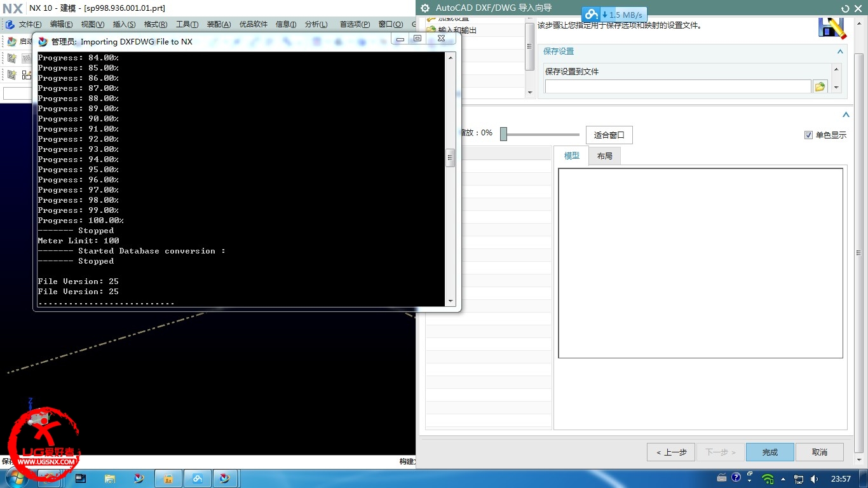Open the 窗口(O) menu
868x488 pixels.
[x=391, y=24]
